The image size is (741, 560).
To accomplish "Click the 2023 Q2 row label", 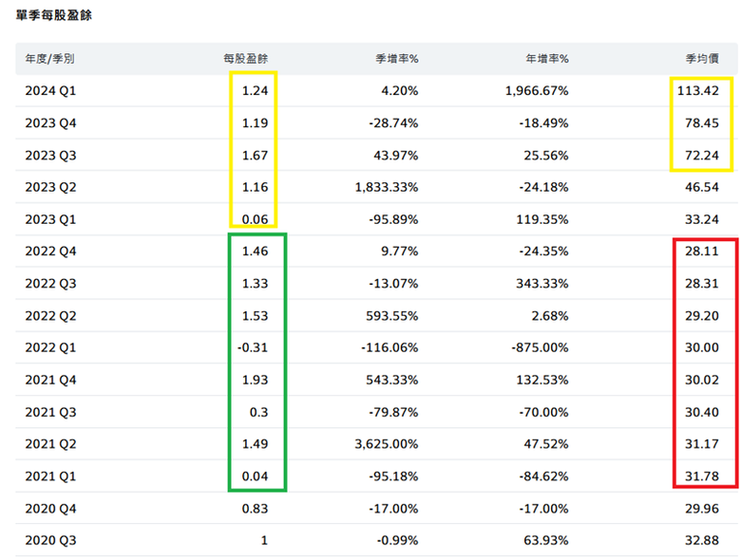I will click(x=50, y=187).
